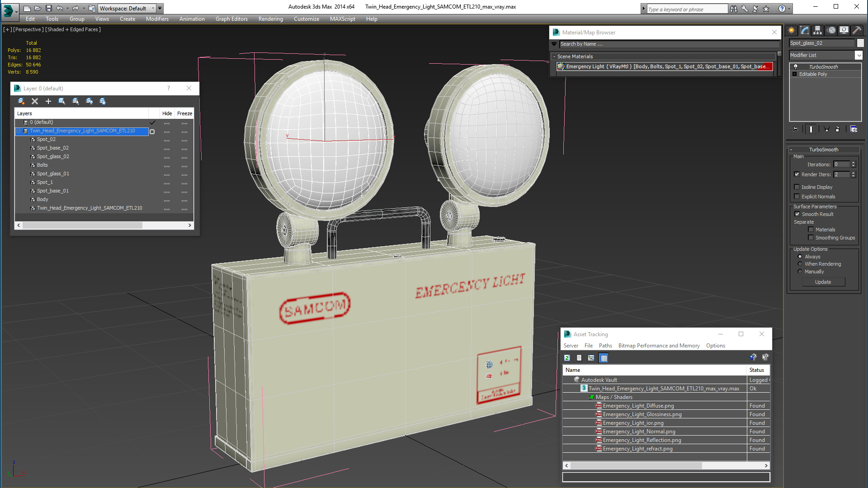
Task: Click the Hide column header in Layer dialog
Action: (x=167, y=113)
